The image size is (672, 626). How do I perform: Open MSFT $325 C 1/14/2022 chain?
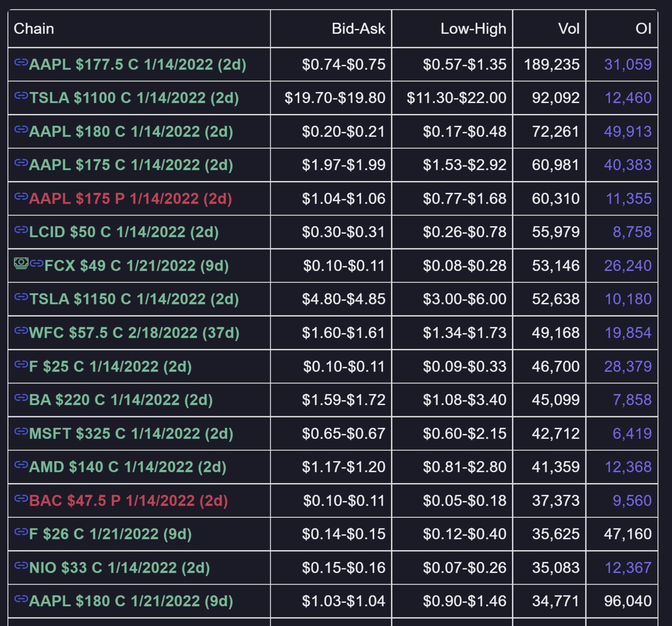131,434
